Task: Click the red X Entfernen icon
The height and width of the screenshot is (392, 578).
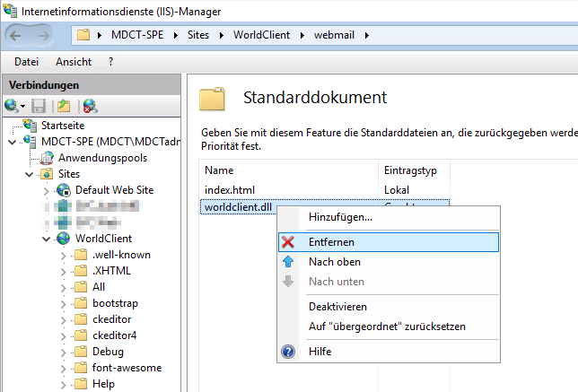Action: point(288,242)
